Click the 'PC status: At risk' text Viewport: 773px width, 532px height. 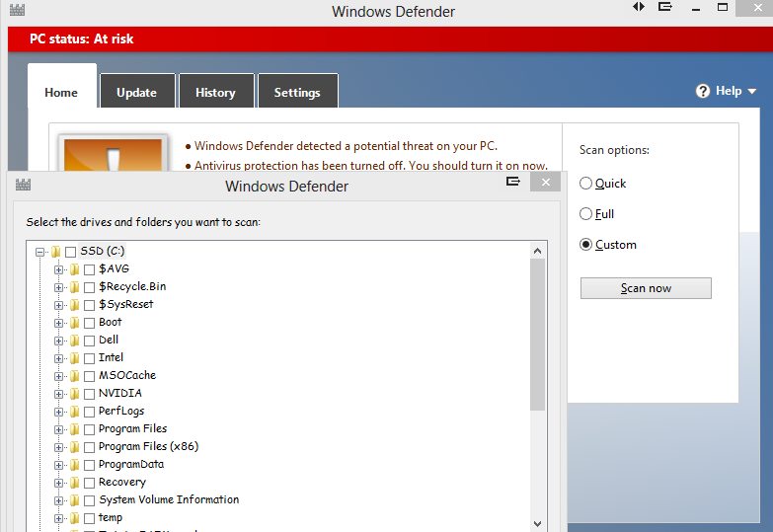click(81, 38)
